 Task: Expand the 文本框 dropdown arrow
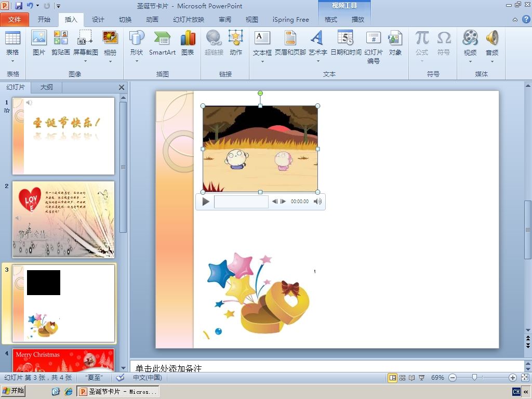[262, 61]
